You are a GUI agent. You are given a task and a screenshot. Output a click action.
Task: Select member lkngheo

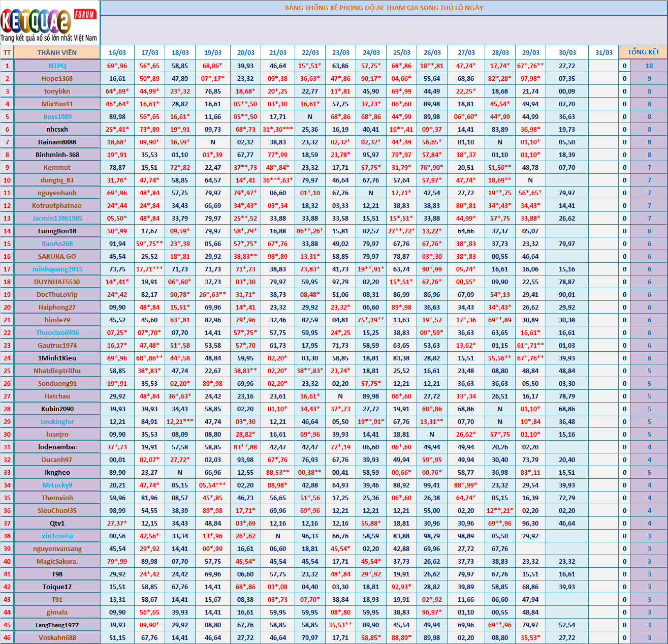57,472
